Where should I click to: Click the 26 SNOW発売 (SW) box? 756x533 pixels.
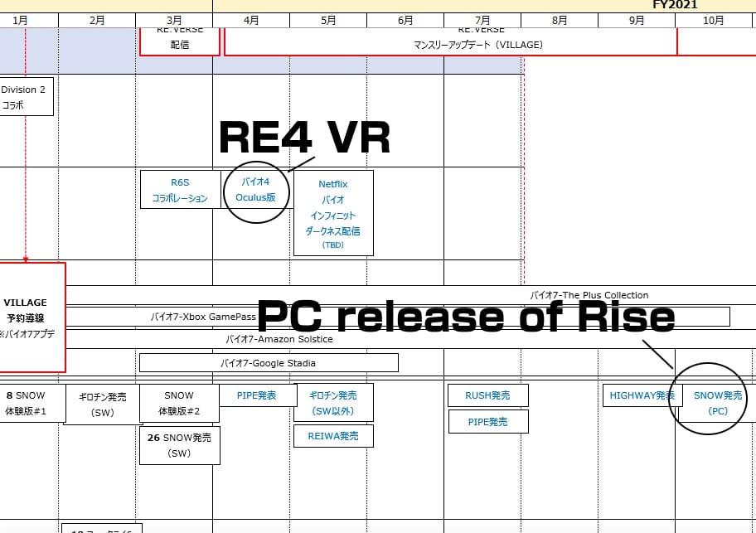click(x=179, y=445)
